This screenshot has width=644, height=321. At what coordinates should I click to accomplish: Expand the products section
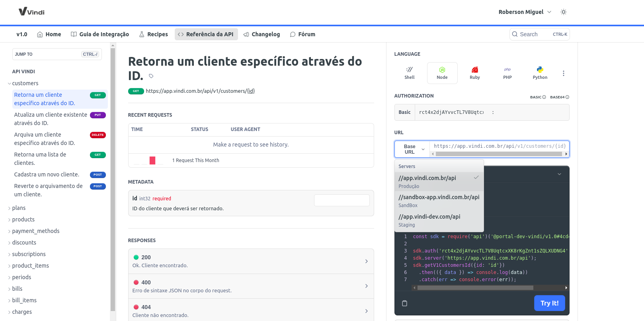(10, 219)
